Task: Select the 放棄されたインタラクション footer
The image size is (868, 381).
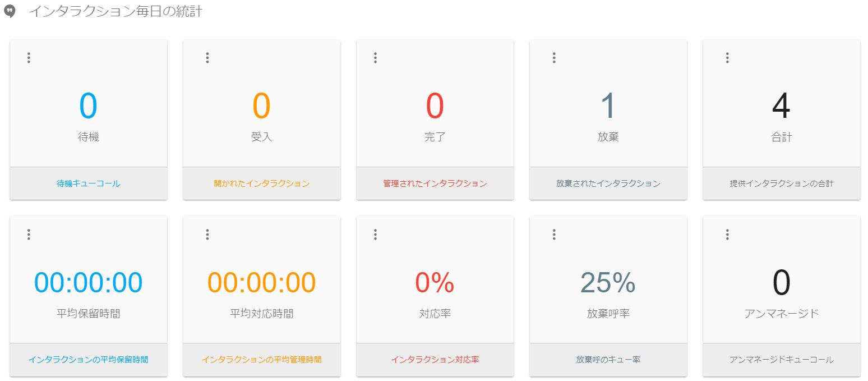Action: tap(608, 183)
